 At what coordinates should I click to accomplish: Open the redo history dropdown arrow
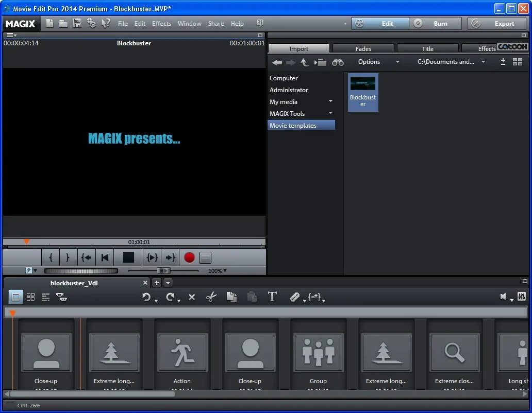coord(179,301)
